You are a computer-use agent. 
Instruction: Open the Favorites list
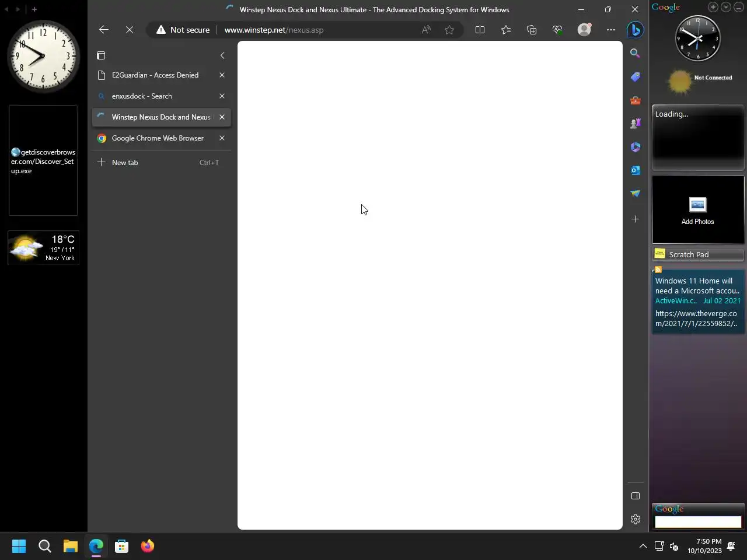506,30
